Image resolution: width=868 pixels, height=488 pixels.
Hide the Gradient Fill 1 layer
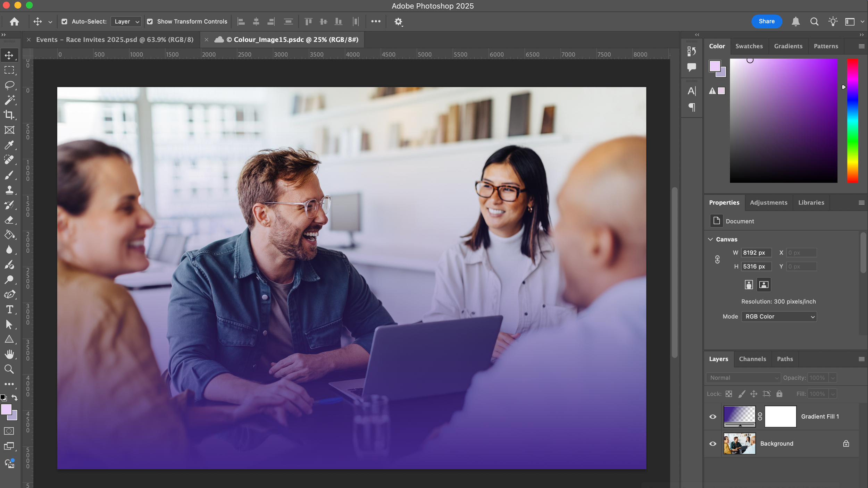tap(713, 417)
